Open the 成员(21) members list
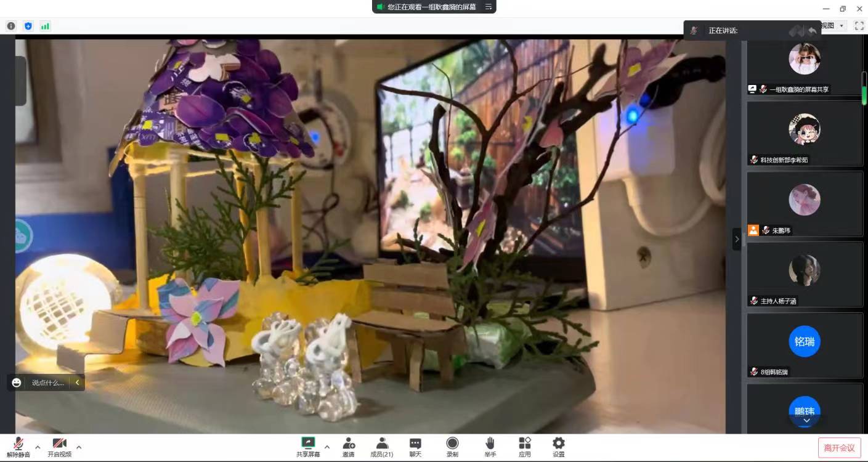This screenshot has width=868, height=462. 382,447
